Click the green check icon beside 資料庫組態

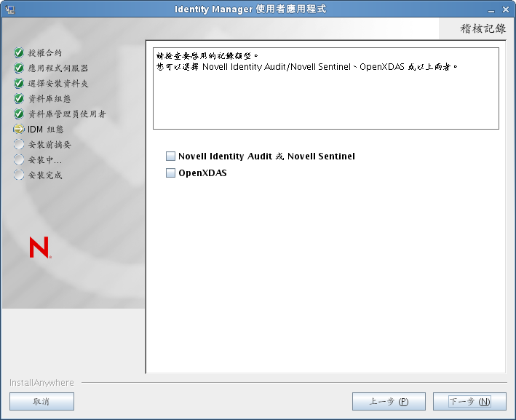tap(19, 98)
